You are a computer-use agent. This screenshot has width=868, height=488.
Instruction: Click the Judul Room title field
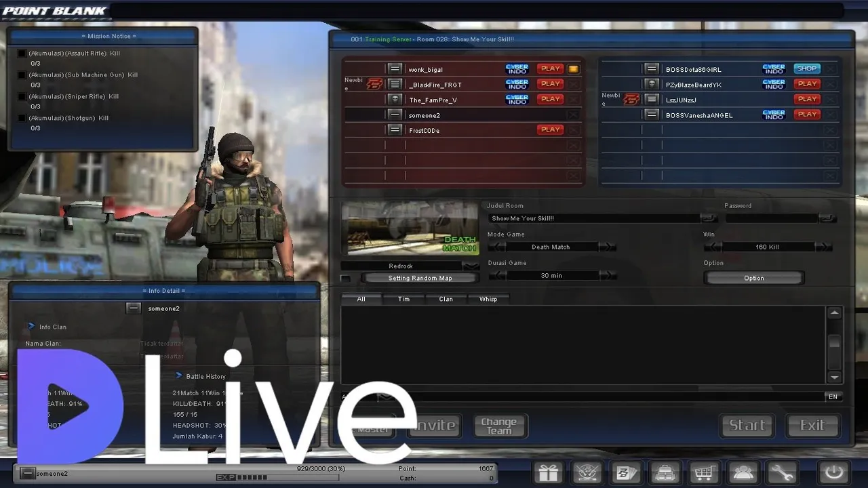(593, 218)
